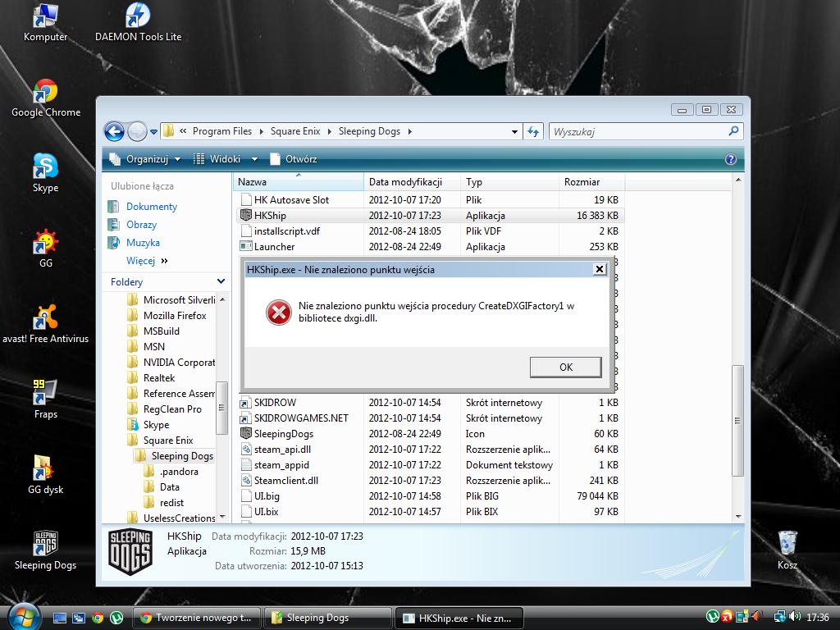Sort by Nazwa column header

coord(299,181)
